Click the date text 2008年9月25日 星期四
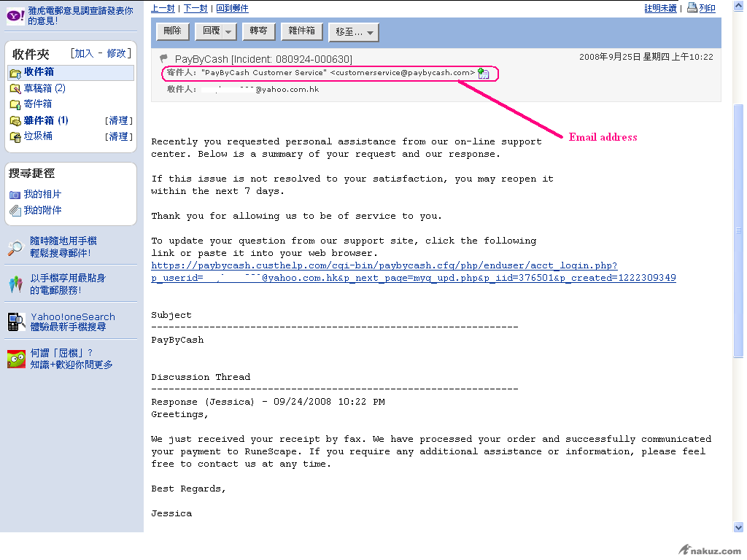 [624, 57]
